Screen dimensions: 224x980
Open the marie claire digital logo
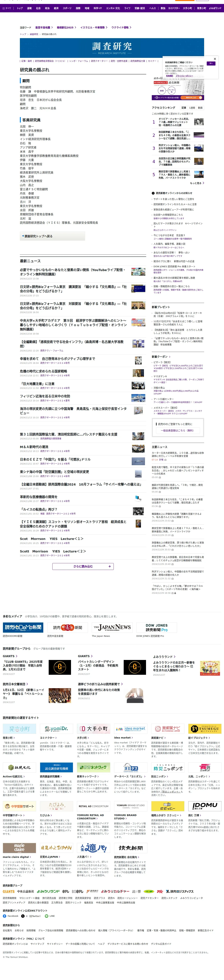[19, 848]
